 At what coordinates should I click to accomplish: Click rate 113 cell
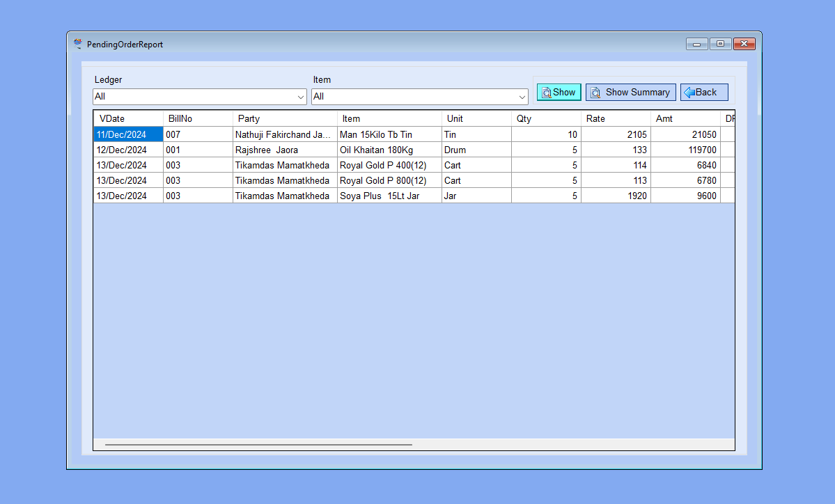click(x=616, y=180)
